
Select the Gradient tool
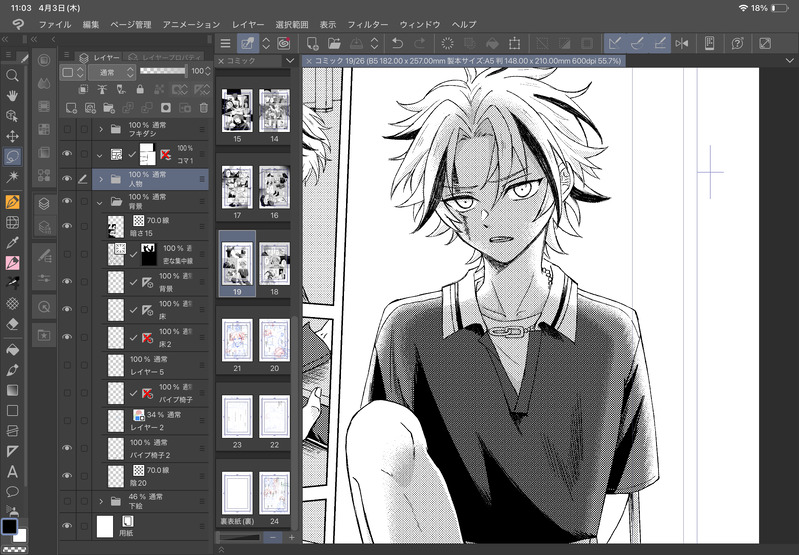coord(12,390)
